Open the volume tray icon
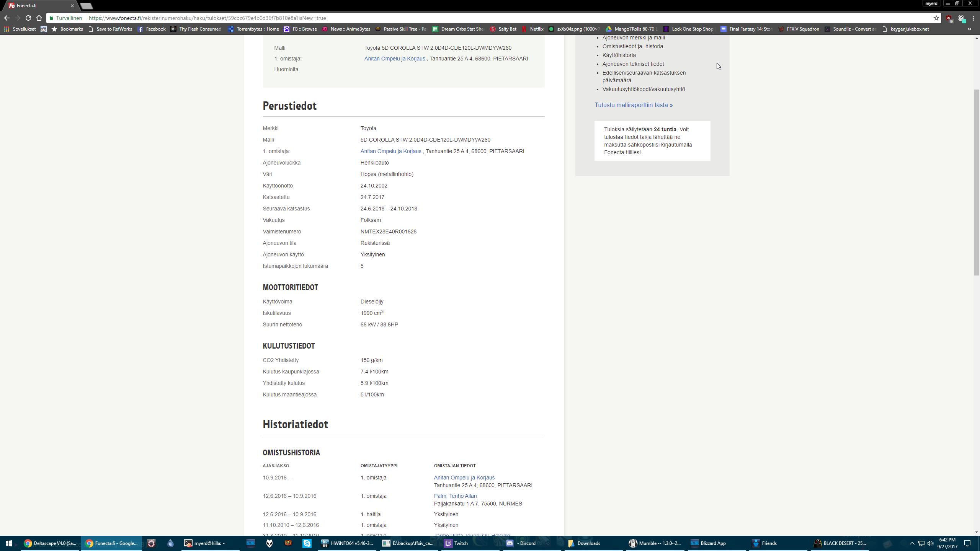This screenshot has width=980, height=551. click(930, 543)
